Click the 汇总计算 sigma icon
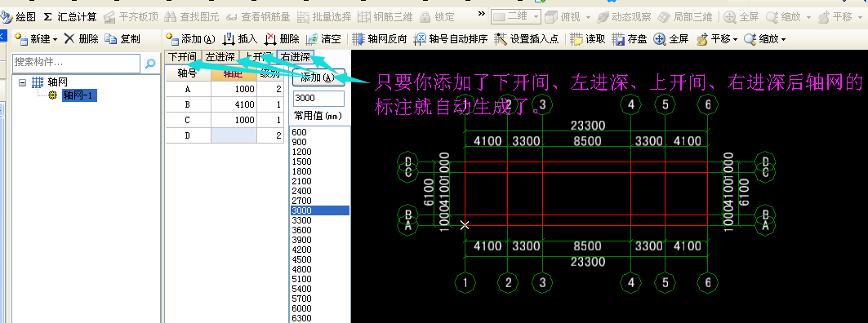The width and height of the screenshot is (868, 323). click(47, 16)
